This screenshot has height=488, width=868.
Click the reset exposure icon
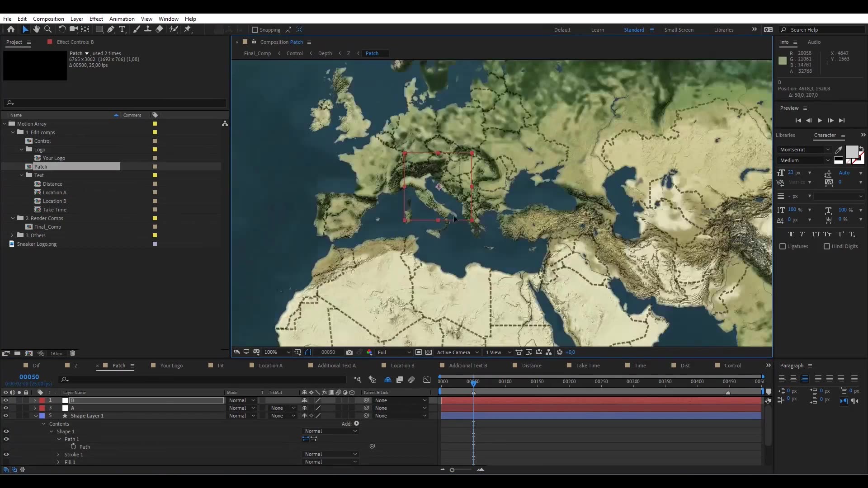(560, 352)
